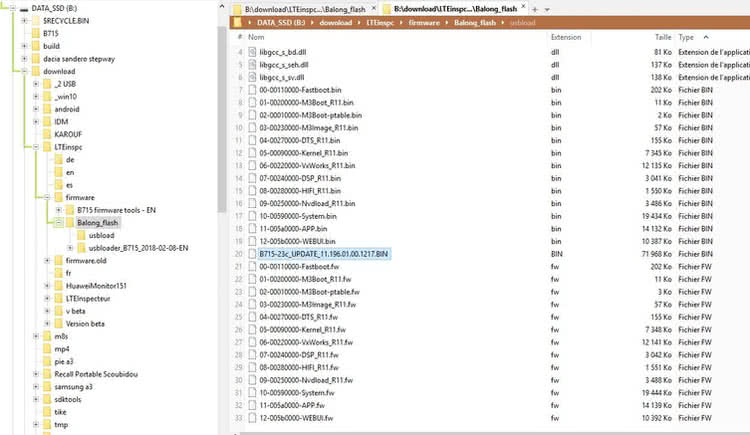Image resolution: width=750 pixels, height=435 pixels.
Task: Select 01-00200000-M3Boot_R11.bin file icon
Action: coord(252,102)
